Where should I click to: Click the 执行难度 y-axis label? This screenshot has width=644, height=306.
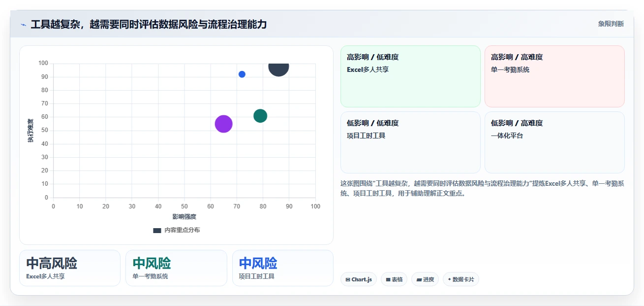pyautogui.click(x=31, y=131)
